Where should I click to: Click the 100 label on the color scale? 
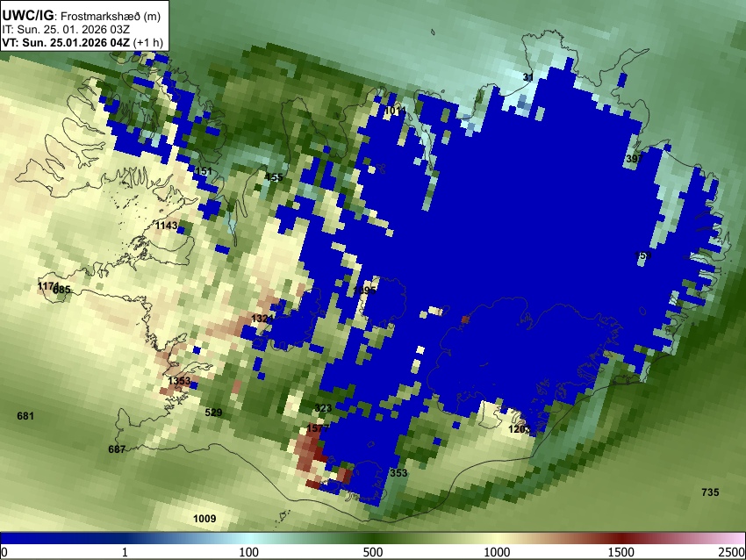[249, 552]
